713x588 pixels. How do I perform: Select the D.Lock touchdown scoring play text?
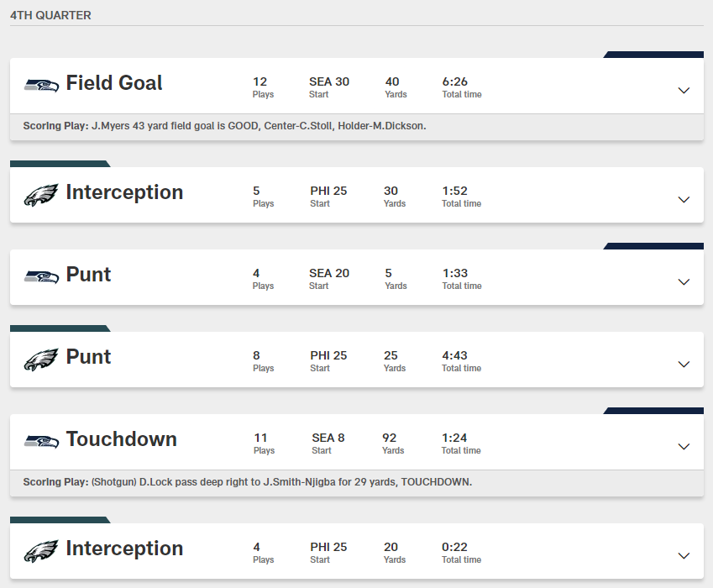[281, 482]
